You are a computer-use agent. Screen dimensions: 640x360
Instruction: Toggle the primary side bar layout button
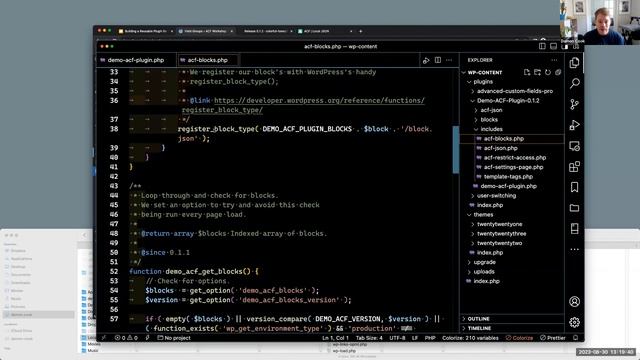[542, 47]
